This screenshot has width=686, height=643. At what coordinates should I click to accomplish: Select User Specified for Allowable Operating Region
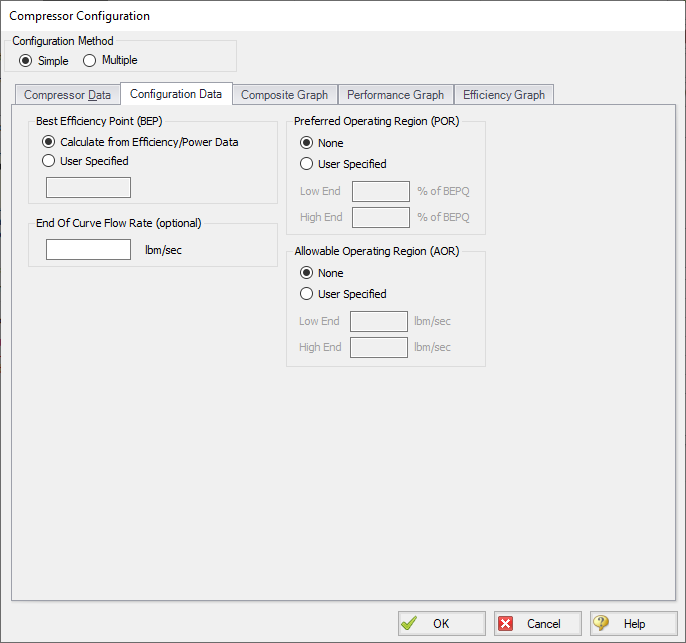click(x=307, y=294)
